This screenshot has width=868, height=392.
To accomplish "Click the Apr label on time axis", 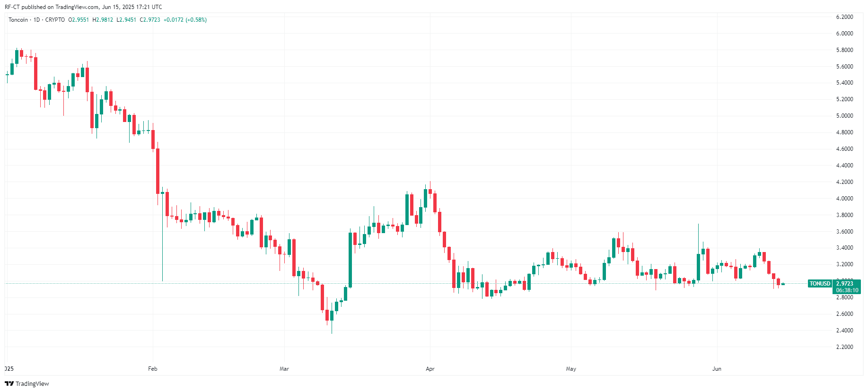I will click(430, 369).
